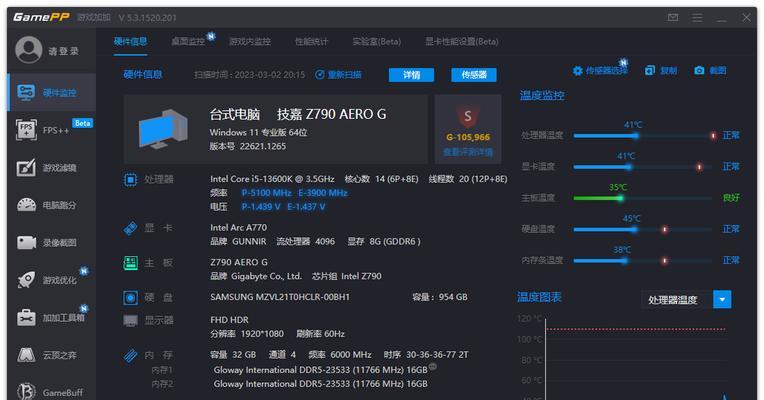This screenshot has width=764, height=400.
Task: Click the 内存条温度 38°C slider bar
Action: (x=644, y=261)
